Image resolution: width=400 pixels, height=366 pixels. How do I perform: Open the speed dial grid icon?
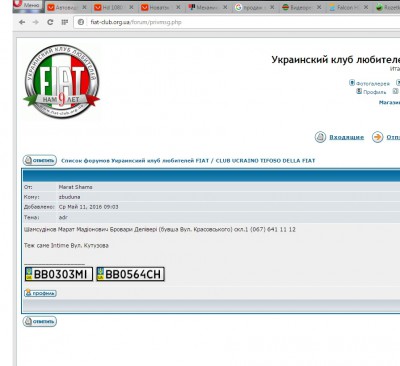pos(65,22)
